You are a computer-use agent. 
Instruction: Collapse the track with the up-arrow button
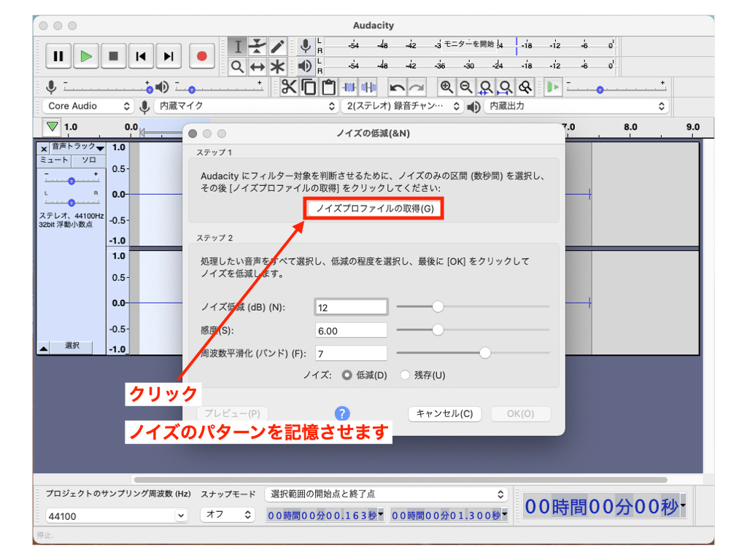[x=43, y=348]
